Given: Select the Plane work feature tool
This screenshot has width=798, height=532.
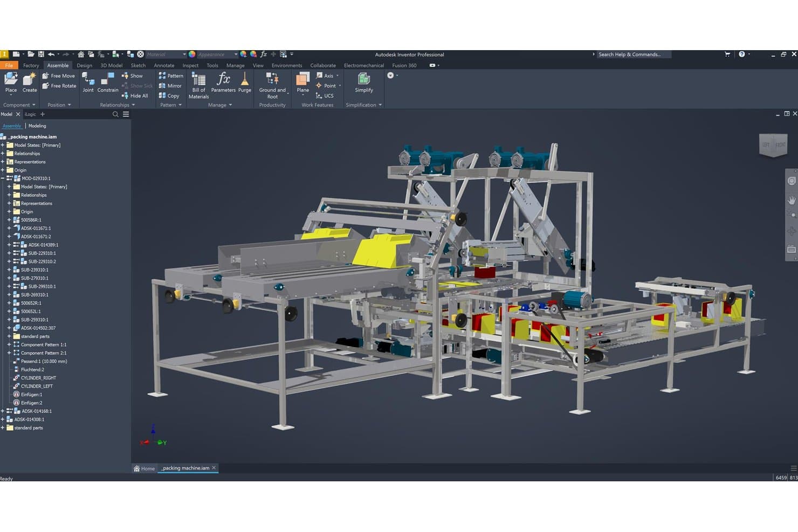Looking at the screenshot, I should click(303, 82).
